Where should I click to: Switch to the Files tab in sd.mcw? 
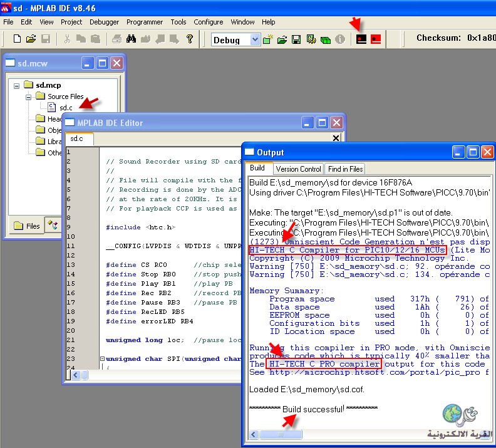27,226
